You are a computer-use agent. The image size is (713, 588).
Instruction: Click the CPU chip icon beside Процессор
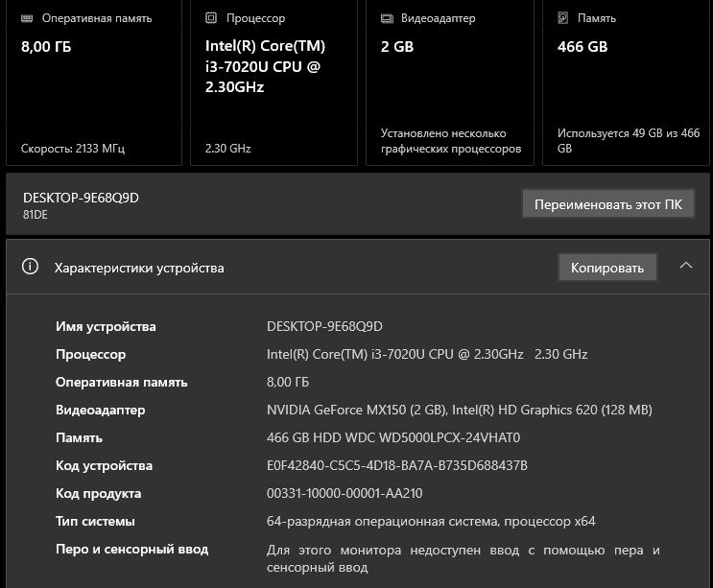coord(211,17)
